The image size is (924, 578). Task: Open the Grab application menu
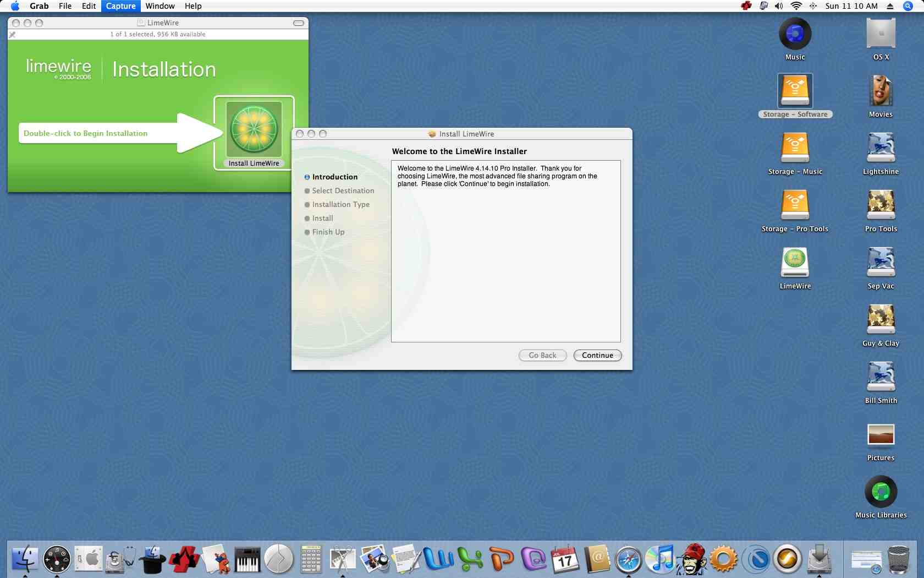click(39, 6)
